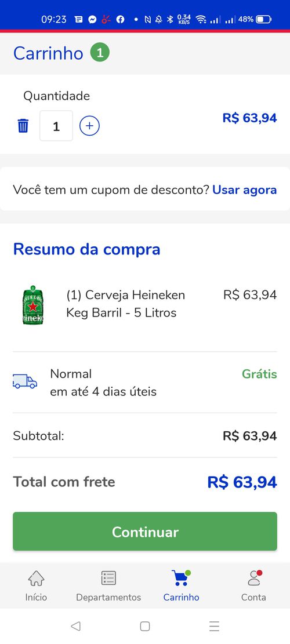290x644 pixels.
Task: Open the Departamentos tab
Action: (108, 587)
